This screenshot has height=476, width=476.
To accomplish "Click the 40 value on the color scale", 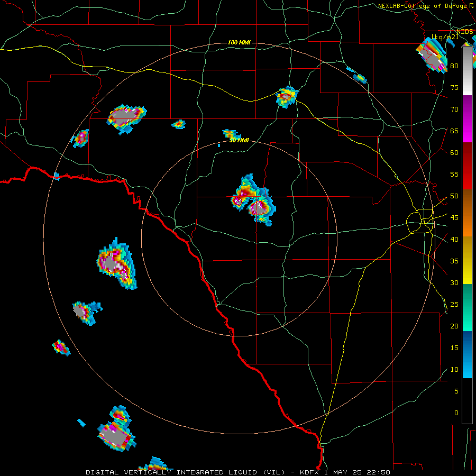I will tap(454, 239).
